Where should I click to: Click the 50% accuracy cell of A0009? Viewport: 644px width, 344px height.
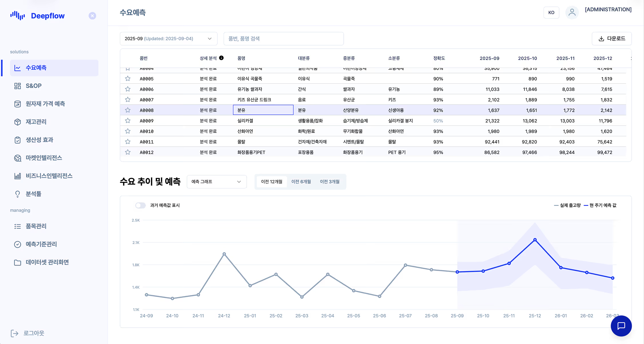438,121
